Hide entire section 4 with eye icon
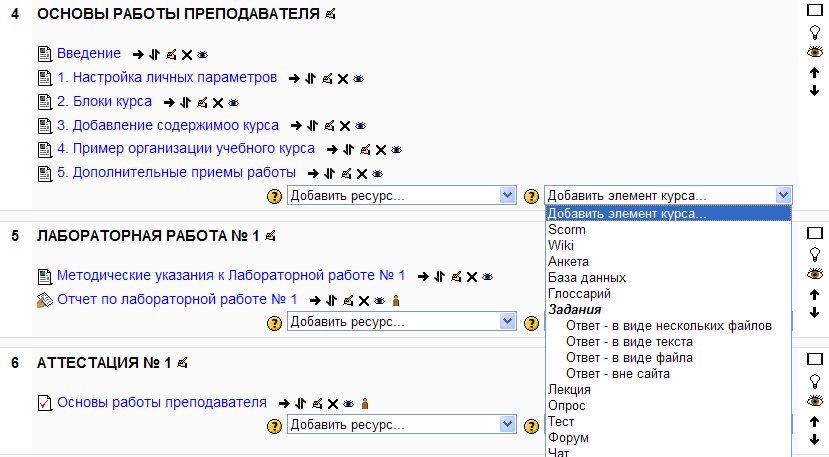The width and height of the screenshot is (829, 457). [x=815, y=52]
